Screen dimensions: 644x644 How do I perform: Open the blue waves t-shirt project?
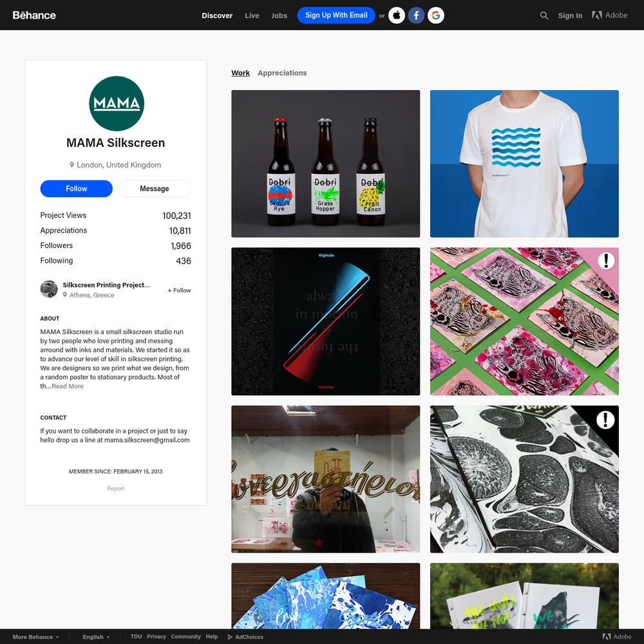pos(524,164)
